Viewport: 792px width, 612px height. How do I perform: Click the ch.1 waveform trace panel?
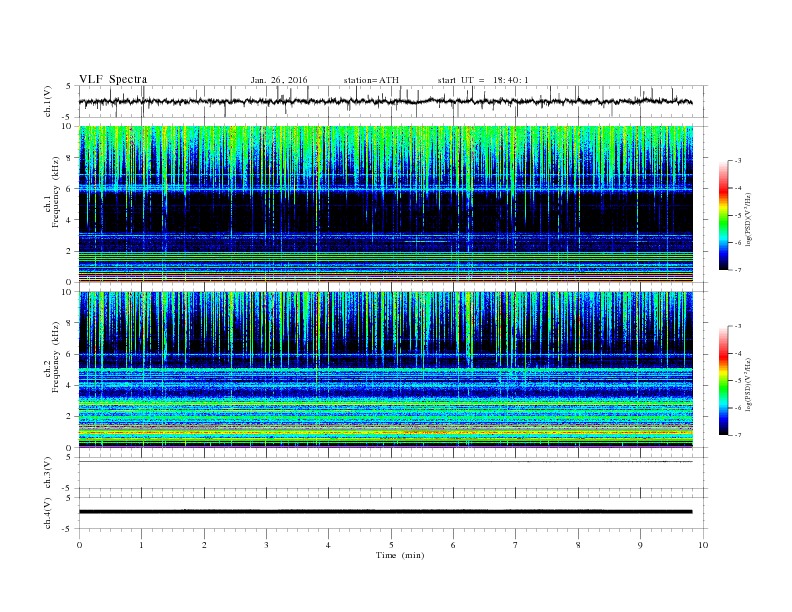coord(393,101)
